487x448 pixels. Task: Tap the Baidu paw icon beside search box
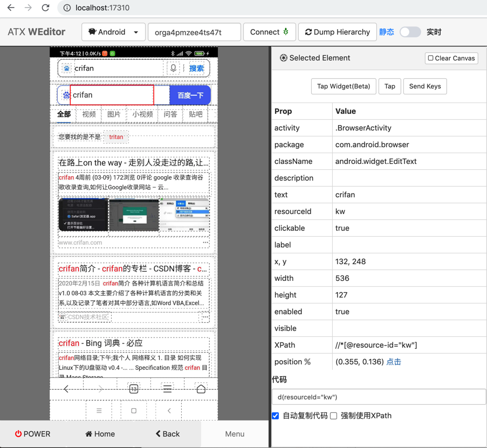click(66, 95)
